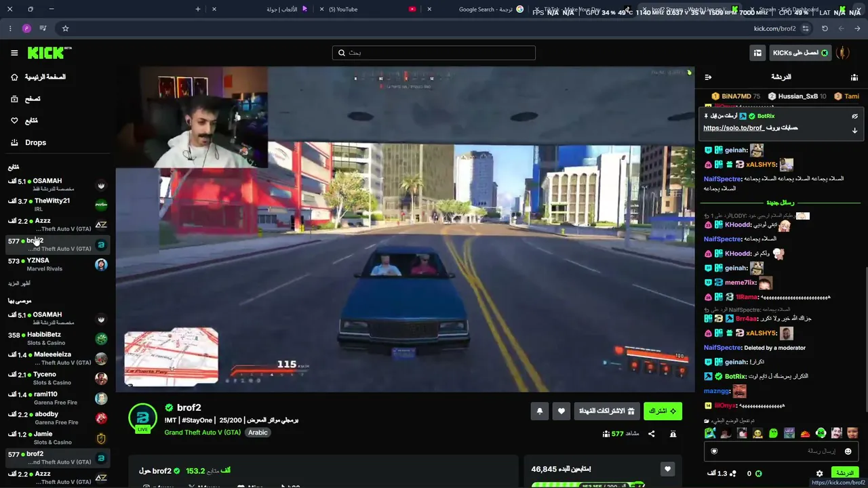Viewport: 868px width, 488px height.
Task: Open the user profile avatar menu
Action: click(x=843, y=53)
